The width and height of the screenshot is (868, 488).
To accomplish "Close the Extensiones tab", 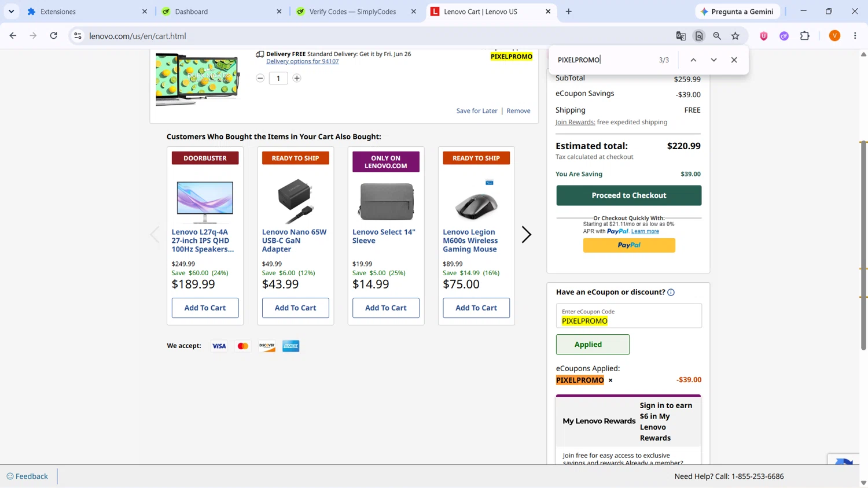I will pos(145,12).
